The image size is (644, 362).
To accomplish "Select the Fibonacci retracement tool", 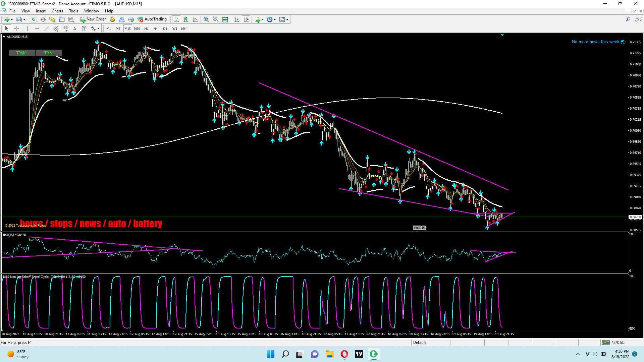I will pyautogui.click(x=65, y=29).
